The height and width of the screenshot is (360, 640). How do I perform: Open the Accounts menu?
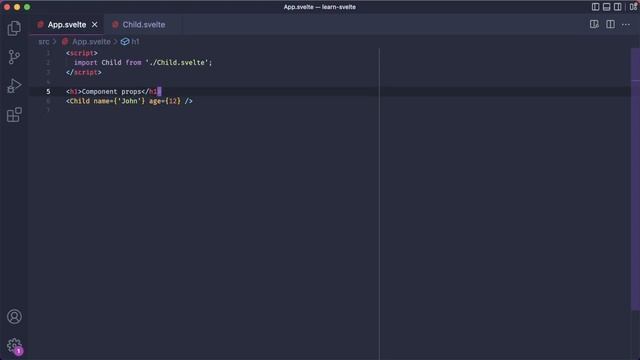pyautogui.click(x=14, y=316)
